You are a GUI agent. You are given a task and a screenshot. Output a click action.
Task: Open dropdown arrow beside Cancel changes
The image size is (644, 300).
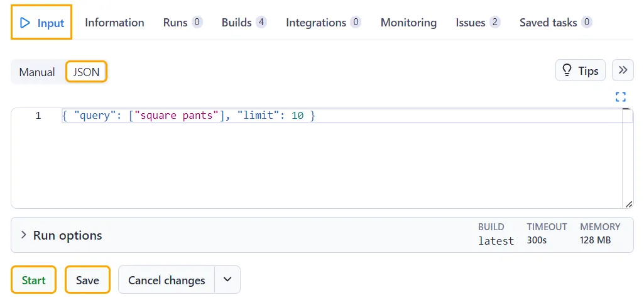[227, 279]
